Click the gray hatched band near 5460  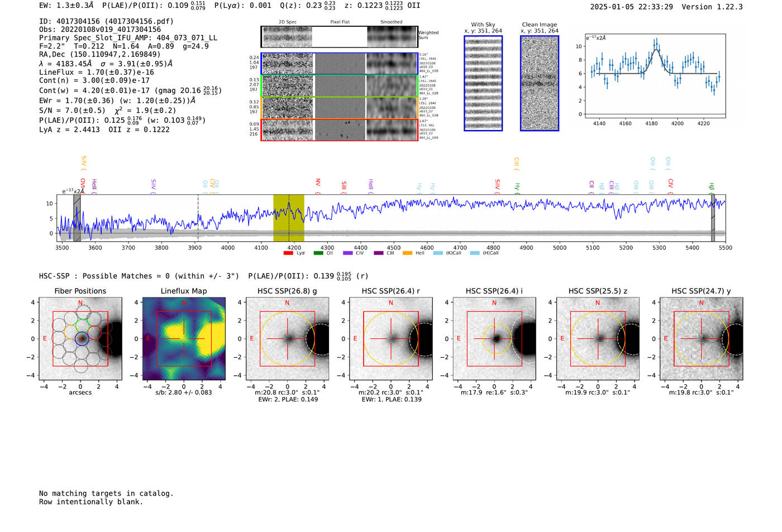point(713,218)
